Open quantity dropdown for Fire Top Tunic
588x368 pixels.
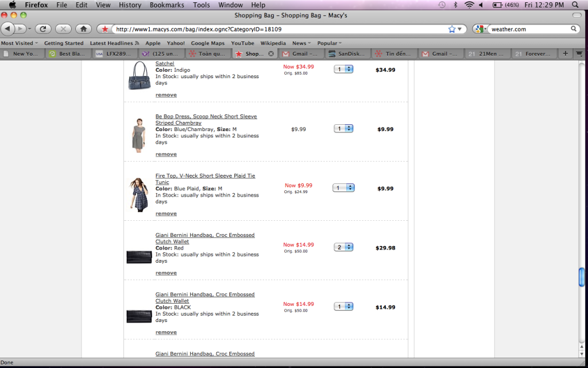click(343, 188)
